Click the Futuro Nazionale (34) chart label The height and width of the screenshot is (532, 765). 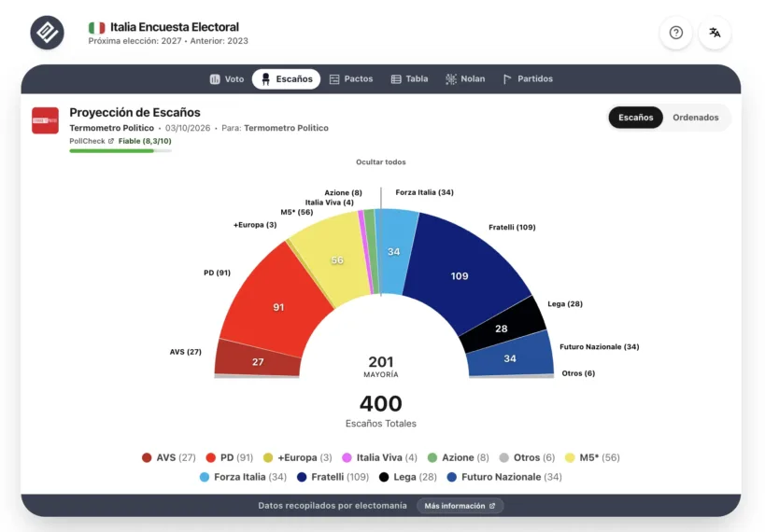coord(599,346)
